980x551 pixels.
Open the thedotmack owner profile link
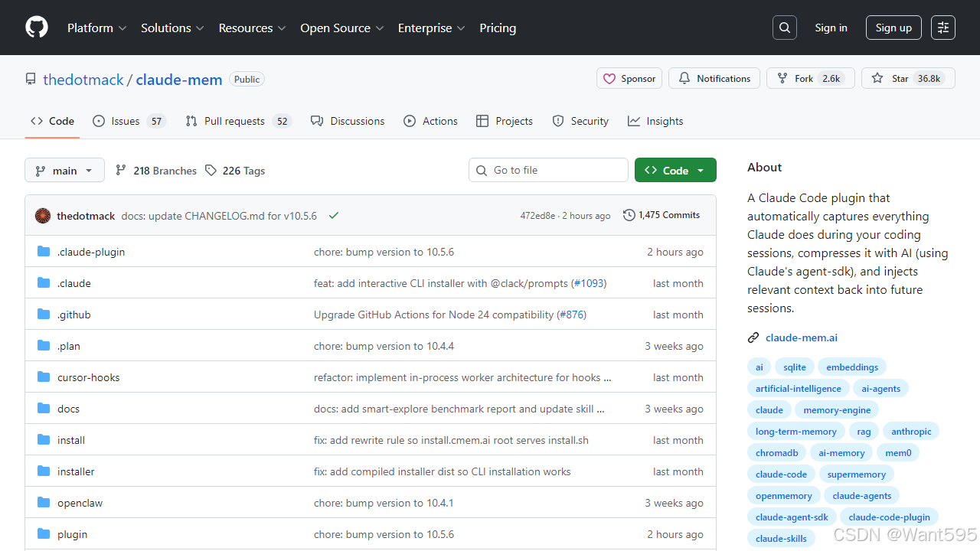pos(83,80)
